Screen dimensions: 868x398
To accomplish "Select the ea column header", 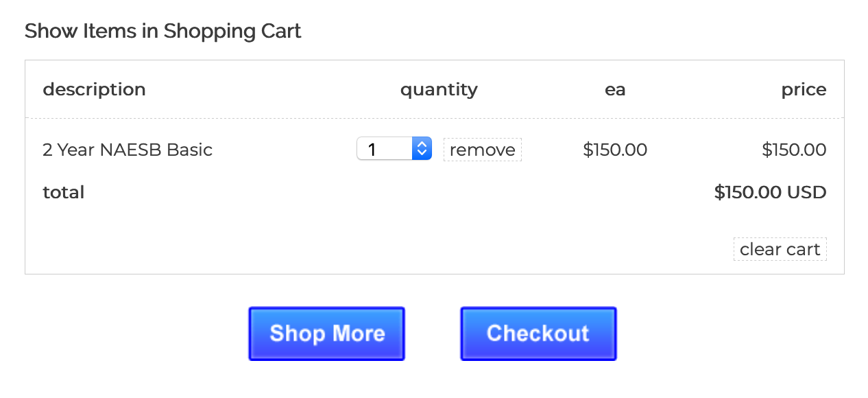I will pos(615,89).
